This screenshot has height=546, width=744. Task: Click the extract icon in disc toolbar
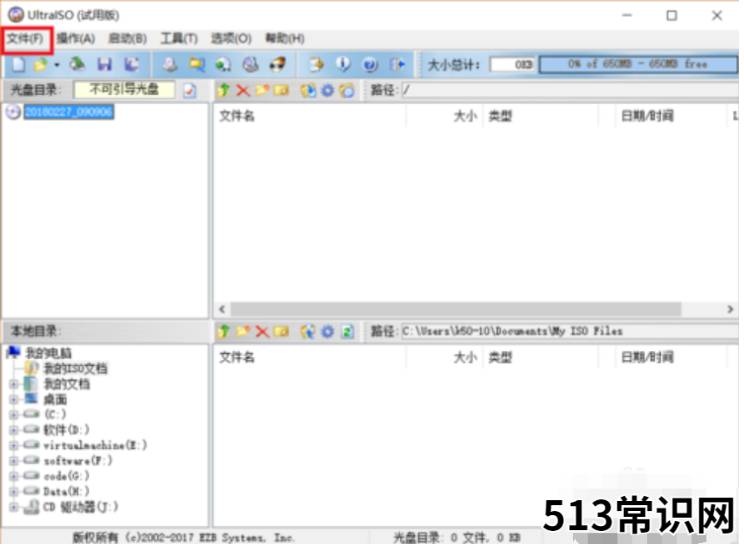308,90
